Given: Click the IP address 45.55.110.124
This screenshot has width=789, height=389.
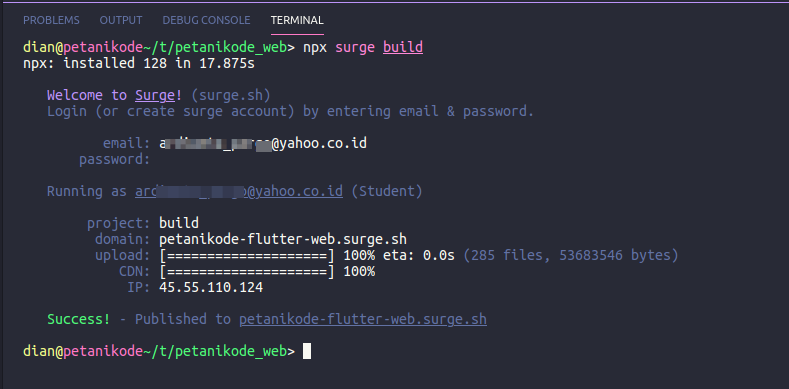Looking at the screenshot, I should point(211,288).
